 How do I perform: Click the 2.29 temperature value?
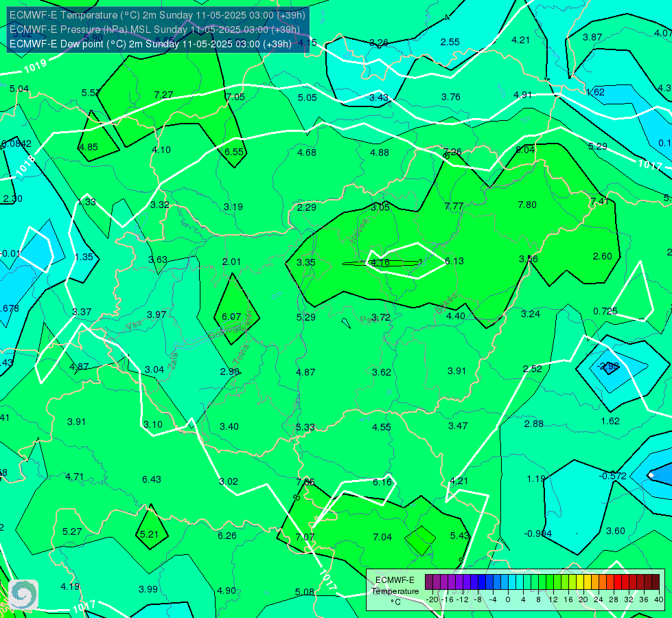pos(307,207)
